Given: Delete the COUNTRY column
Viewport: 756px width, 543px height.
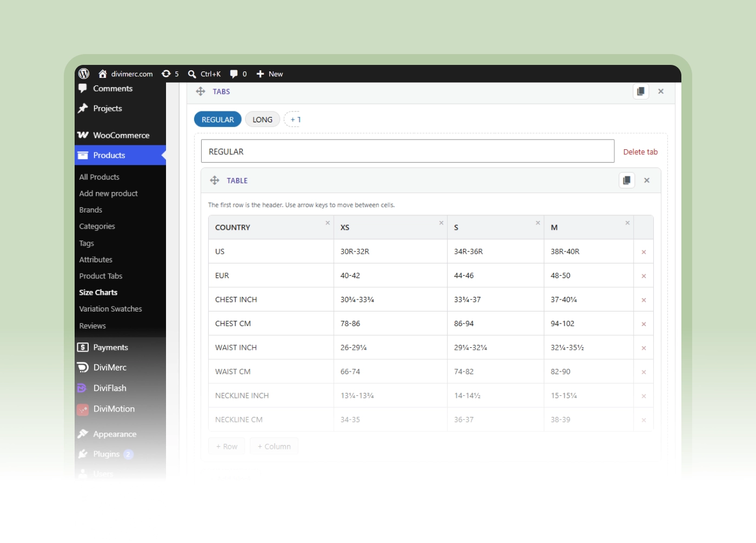Looking at the screenshot, I should tap(328, 223).
